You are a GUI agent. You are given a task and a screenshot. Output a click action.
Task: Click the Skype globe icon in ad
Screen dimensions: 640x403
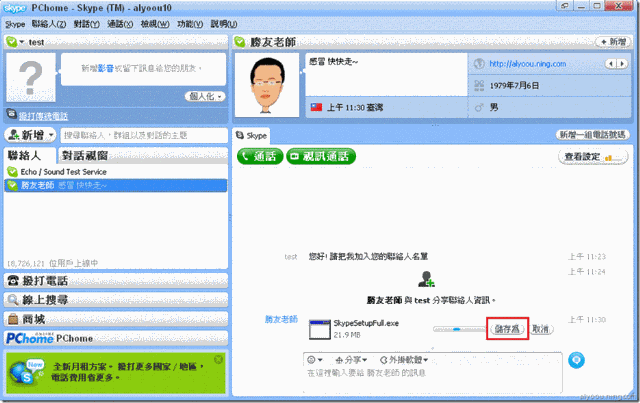click(x=26, y=373)
